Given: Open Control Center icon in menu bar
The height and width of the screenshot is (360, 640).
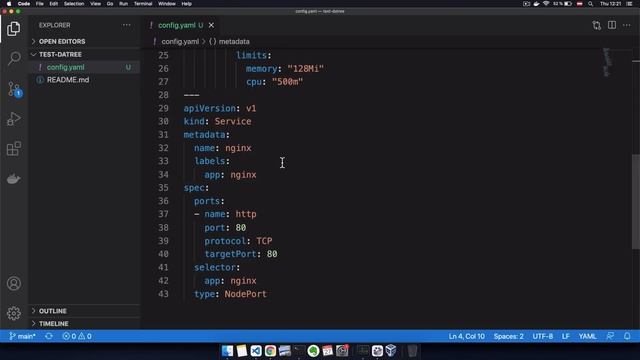Looking at the screenshot, I should coord(629,4).
